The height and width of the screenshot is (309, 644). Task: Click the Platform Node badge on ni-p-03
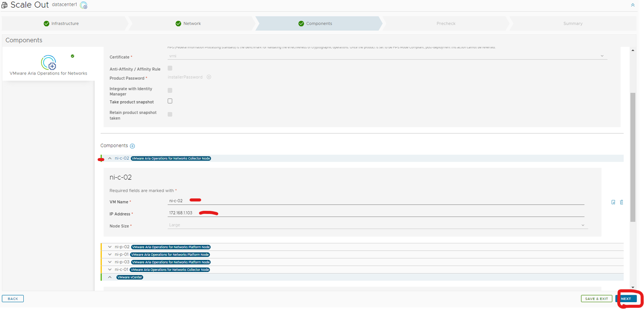pos(171,262)
